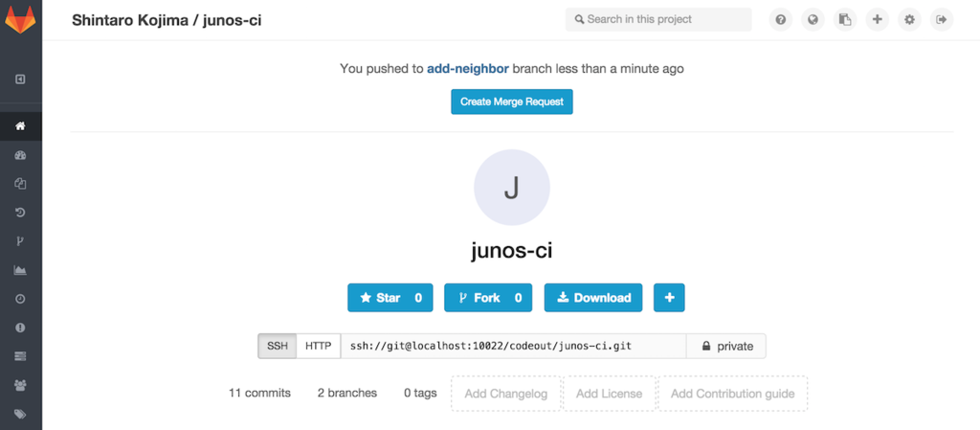Open the network branch graph icon in sidebar
The width and height of the screenshot is (980, 430).
coord(20,241)
